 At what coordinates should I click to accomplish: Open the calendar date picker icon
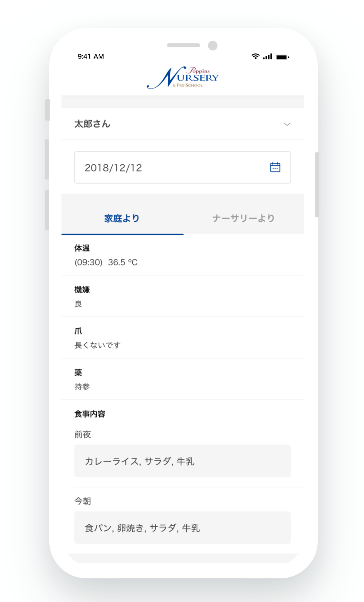275,167
